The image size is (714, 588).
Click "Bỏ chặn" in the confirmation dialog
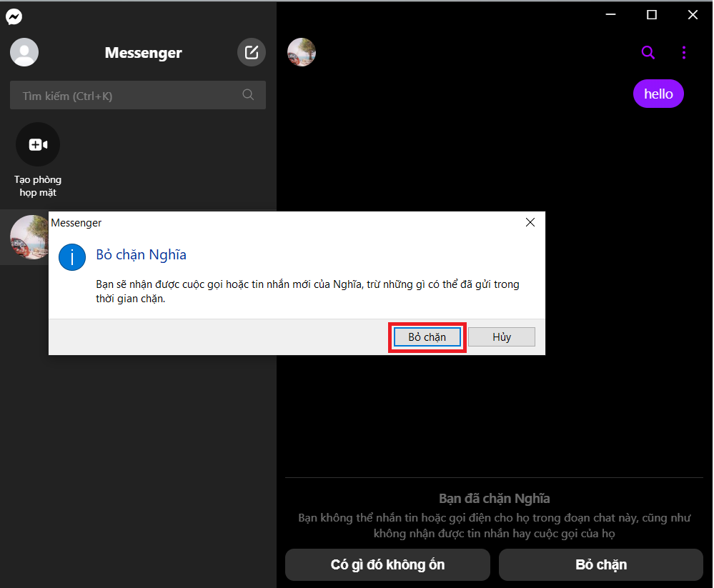(x=427, y=336)
